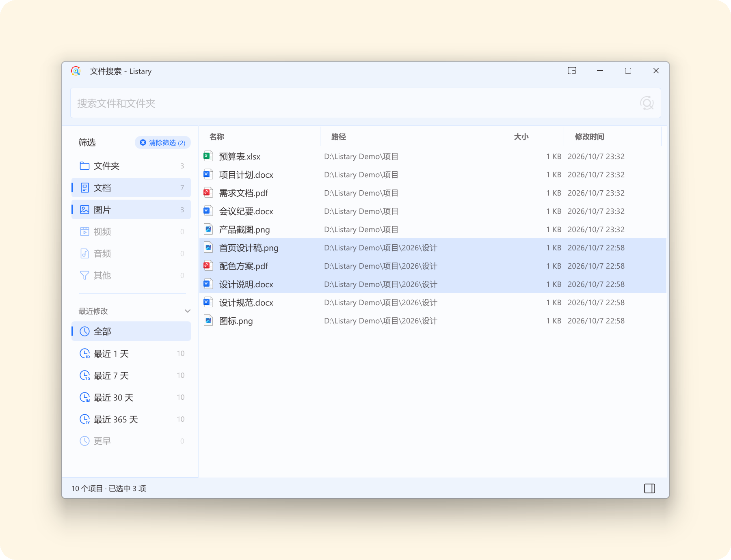Viewport: 731px width, 560px height.
Task: Enable the 视频 filter
Action: click(131, 231)
